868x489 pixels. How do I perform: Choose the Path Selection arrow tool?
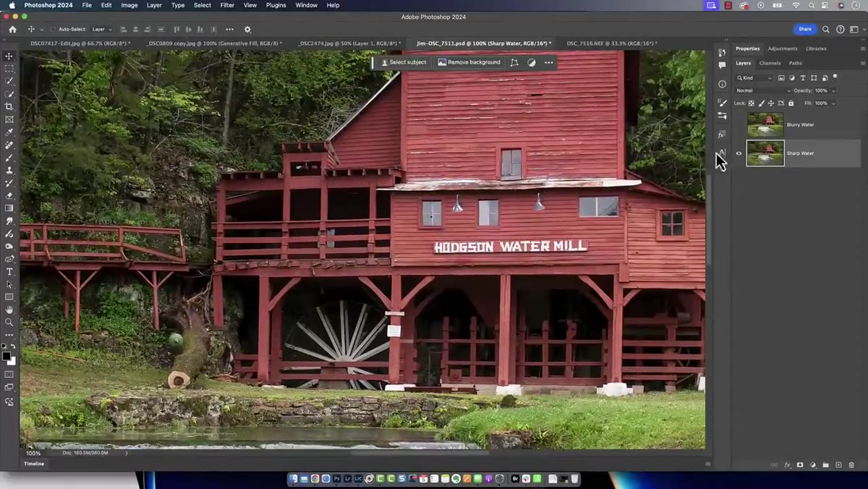pos(9,284)
